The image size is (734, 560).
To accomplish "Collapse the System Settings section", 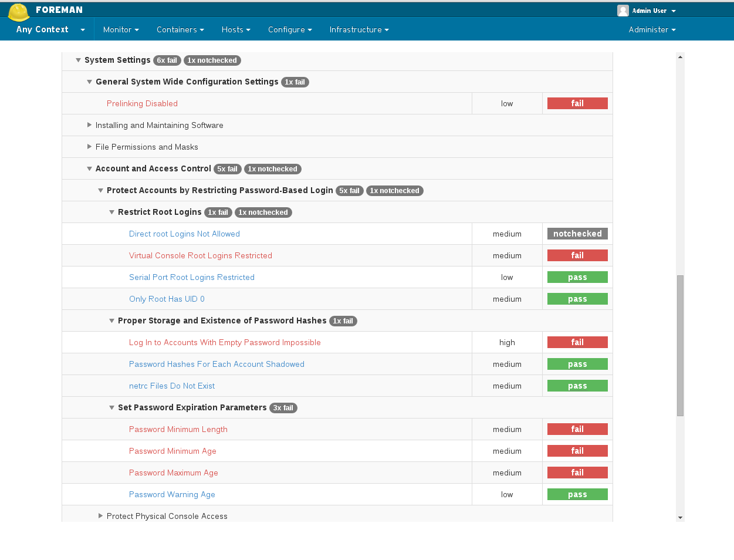I will point(78,60).
